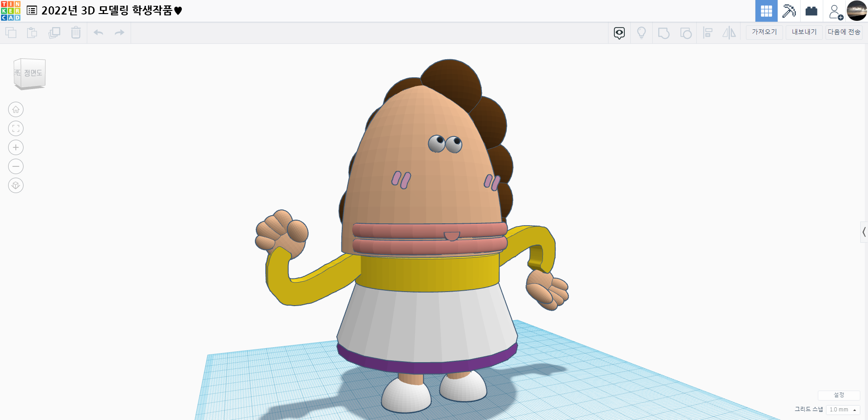Image resolution: width=868 pixels, height=420 pixels.
Task: Zoom in with the plus button
Action: (16, 147)
